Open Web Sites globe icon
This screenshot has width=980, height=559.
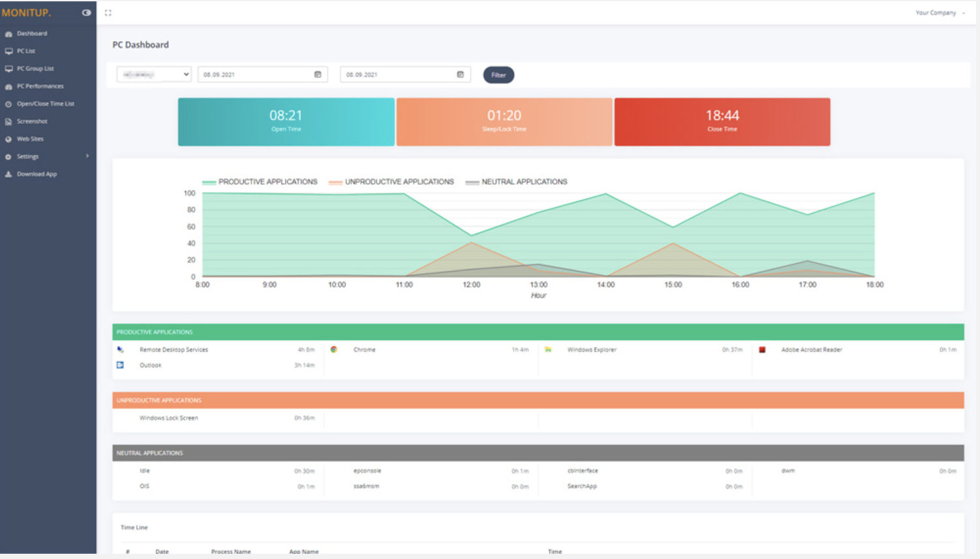point(8,138)
